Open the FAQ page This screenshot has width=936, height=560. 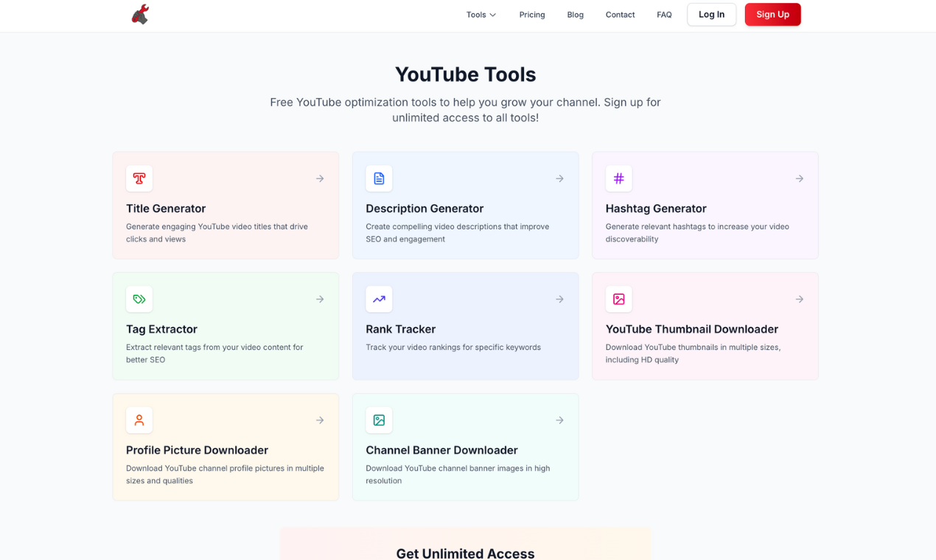point(664,15)
